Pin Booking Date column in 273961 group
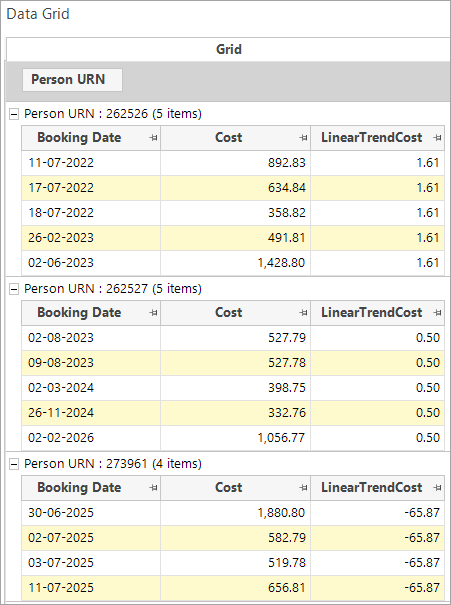Screen dimensions: 451x605 coord(154,488)
